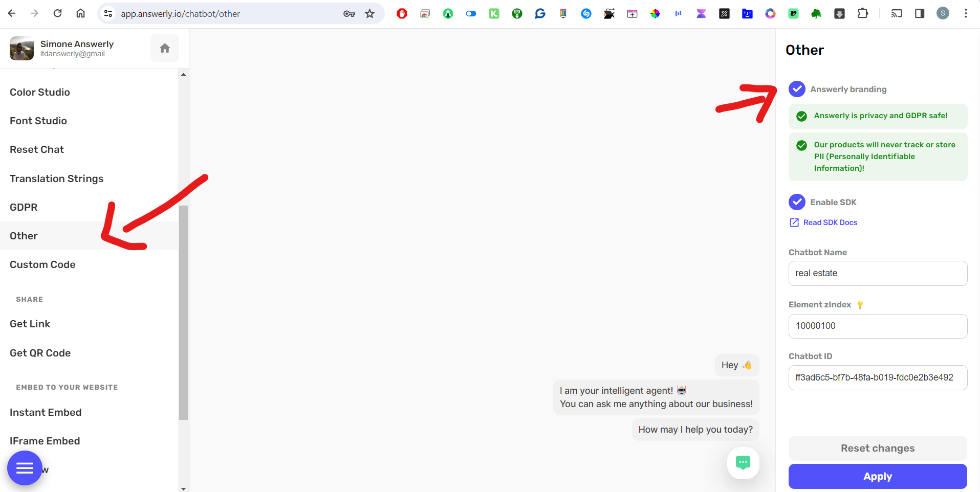Screen dimensions: 980x492
Task: Click the Simone Answerly account name
Action: [x=77, y=44]
